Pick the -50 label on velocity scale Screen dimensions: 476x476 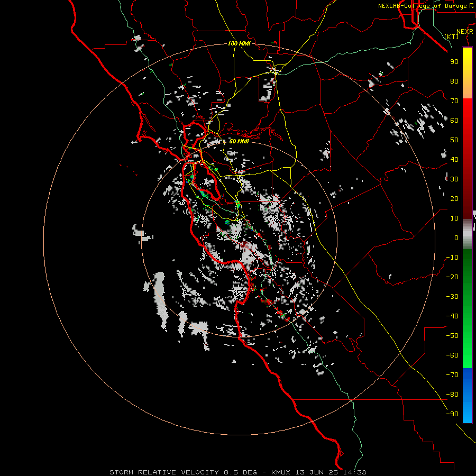452,336
